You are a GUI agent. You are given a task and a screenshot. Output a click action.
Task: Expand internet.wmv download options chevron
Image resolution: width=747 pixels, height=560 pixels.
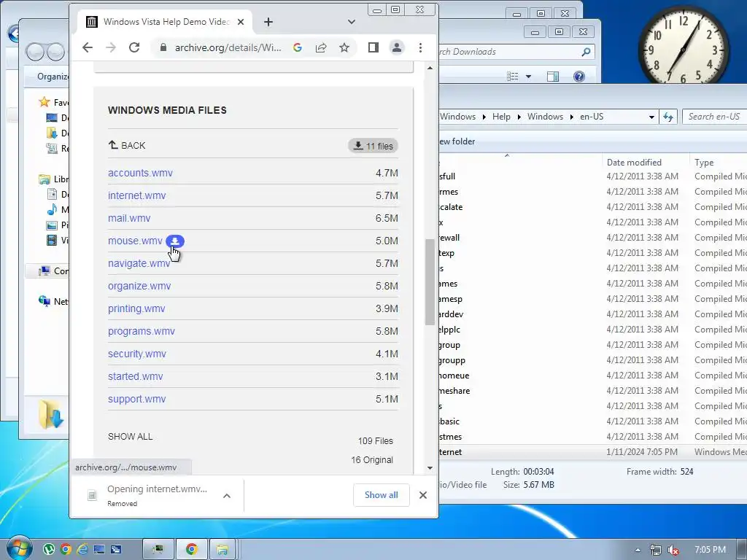pyautogui.click(x=227, y=496)
